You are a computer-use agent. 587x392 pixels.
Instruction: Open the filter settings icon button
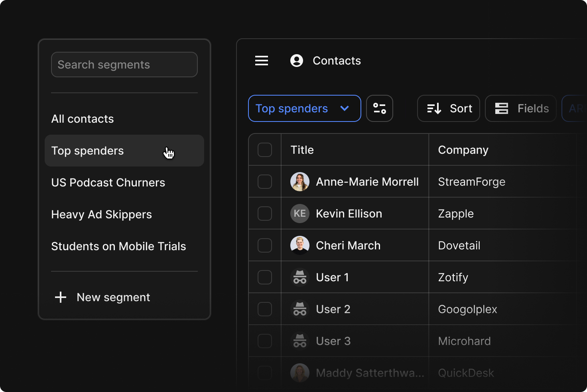point(379,108)
